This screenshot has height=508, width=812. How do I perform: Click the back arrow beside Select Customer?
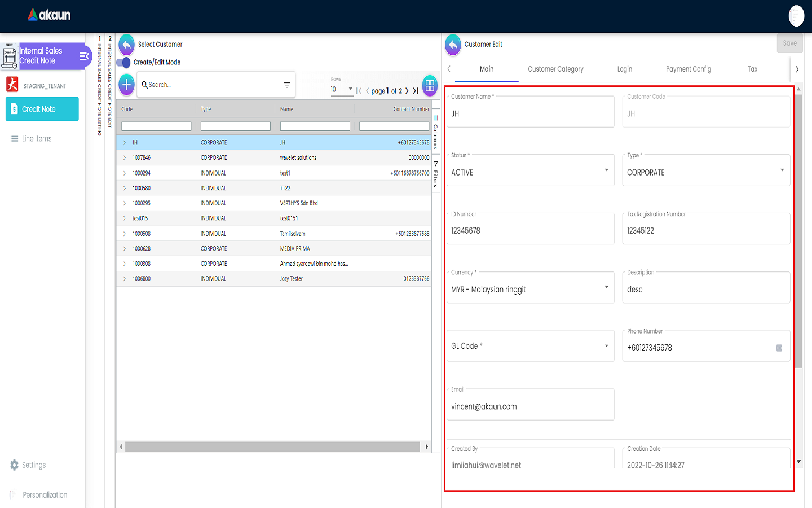click(x=126, y=45)
